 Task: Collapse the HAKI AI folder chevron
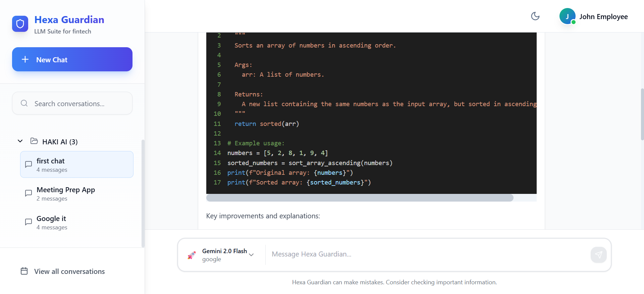pyautogui.click(x=20, y=141)
